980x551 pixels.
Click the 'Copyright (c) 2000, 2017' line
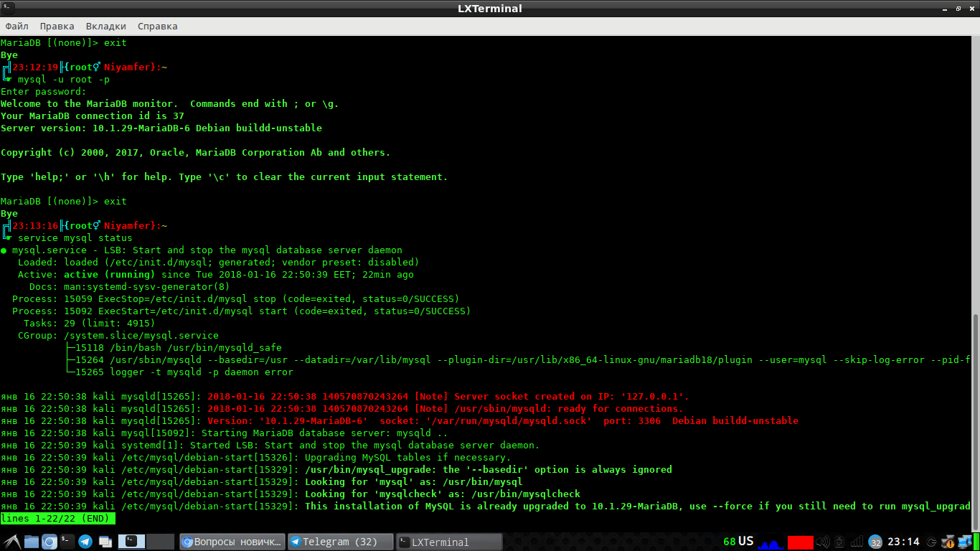click(x=196, y=153)
